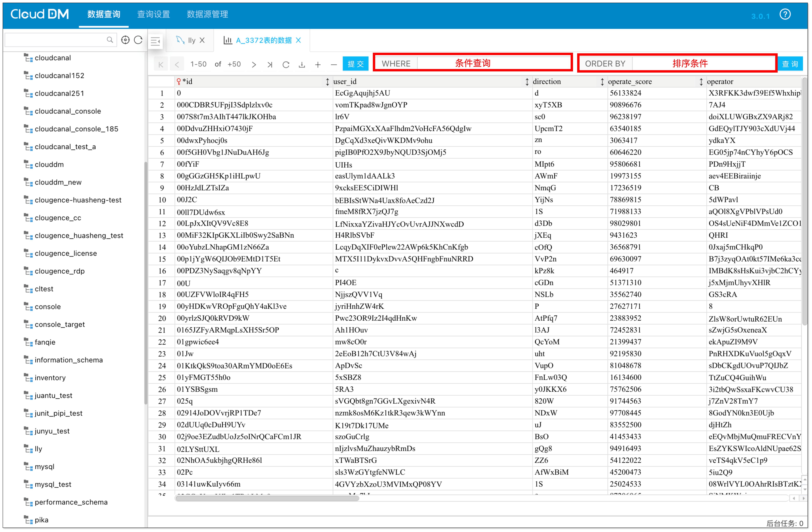Sort by the id column arrows
The image size is (812, 532).
[327, 82]
